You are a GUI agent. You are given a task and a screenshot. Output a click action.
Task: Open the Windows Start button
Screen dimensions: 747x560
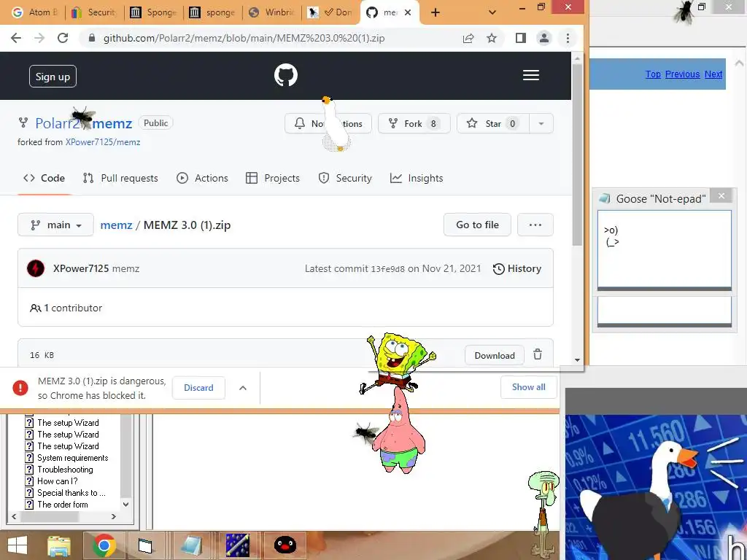18,545
